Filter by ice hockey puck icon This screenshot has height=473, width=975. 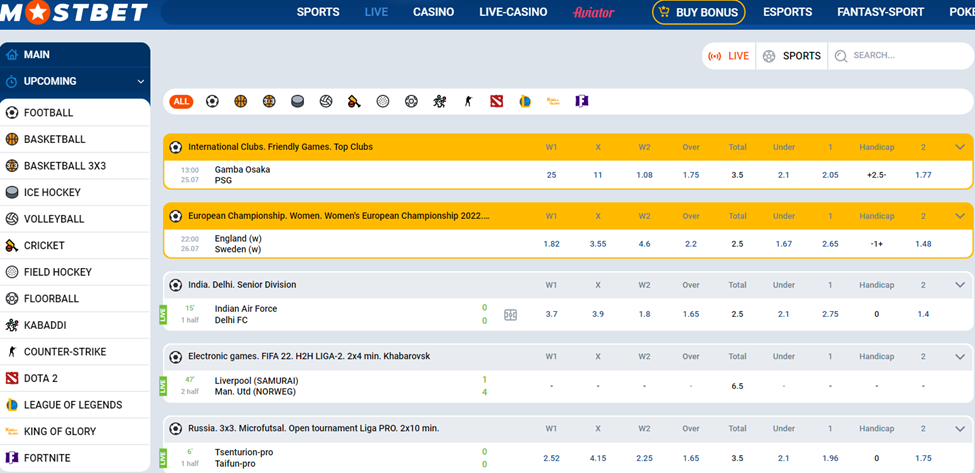coord(298,101)
